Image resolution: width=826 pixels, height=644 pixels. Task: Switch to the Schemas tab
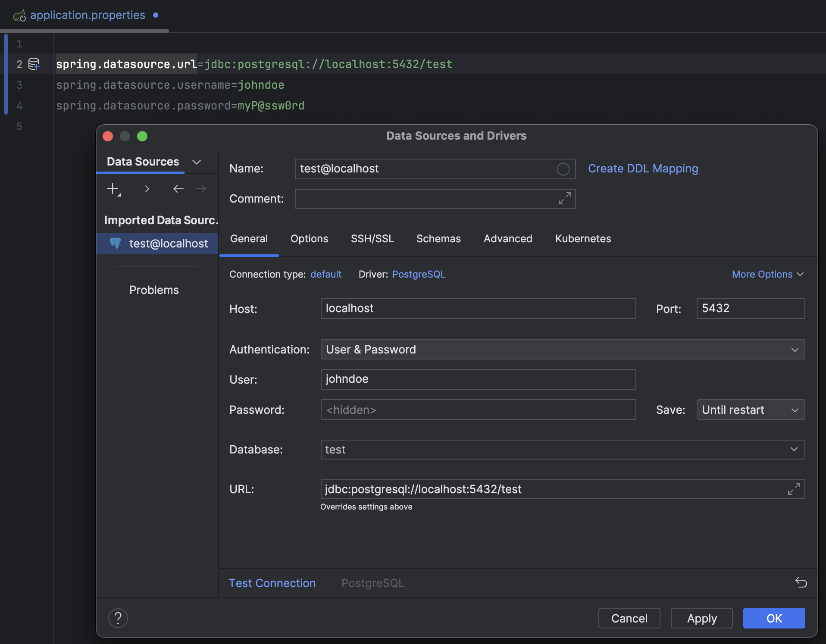pyautogui.click(x=438, y=238)
